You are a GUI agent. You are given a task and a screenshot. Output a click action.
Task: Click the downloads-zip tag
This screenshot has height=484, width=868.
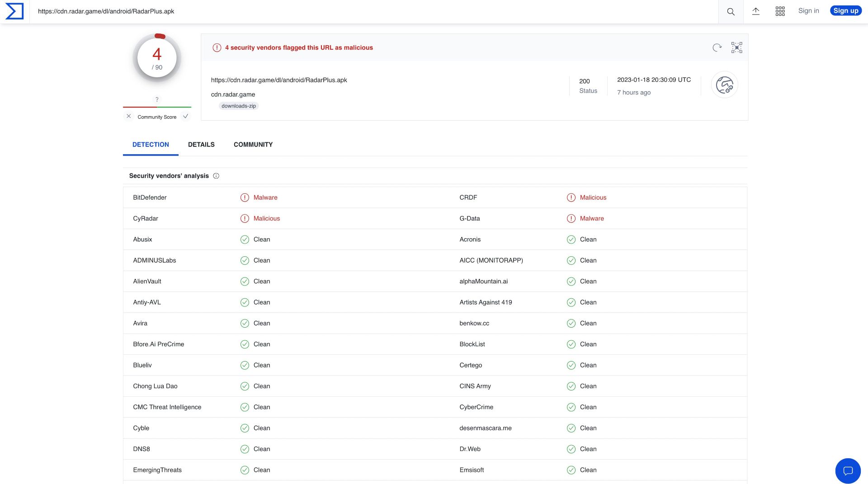coord(239,106)
